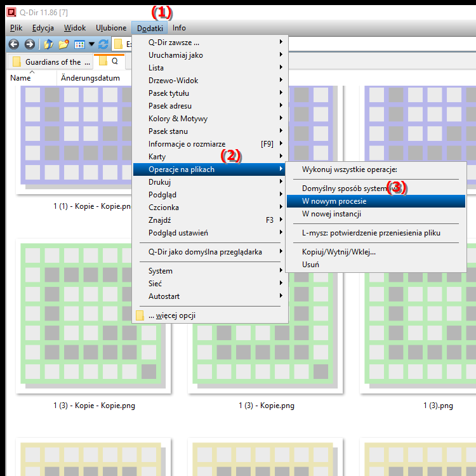Expand the Lista submenu
Viewport: 476px width, 476px height.
tap(210, 68)
